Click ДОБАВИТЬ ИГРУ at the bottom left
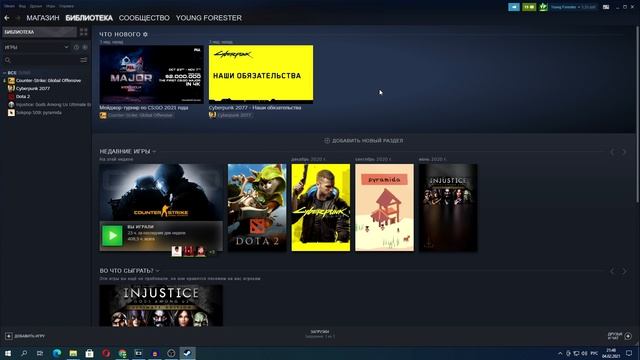640x360 pixels. (x=25, y=336)
